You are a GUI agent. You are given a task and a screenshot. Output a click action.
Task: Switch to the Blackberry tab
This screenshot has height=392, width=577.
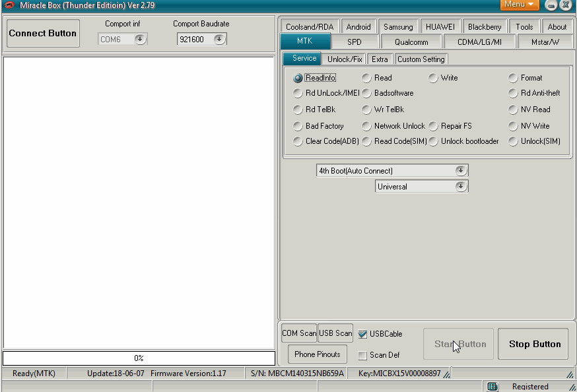[485, 27]
